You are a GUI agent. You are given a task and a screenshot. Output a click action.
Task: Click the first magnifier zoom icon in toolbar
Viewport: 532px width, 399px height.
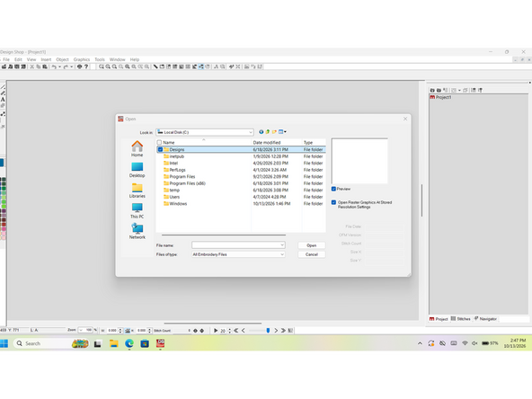(102, 66)
